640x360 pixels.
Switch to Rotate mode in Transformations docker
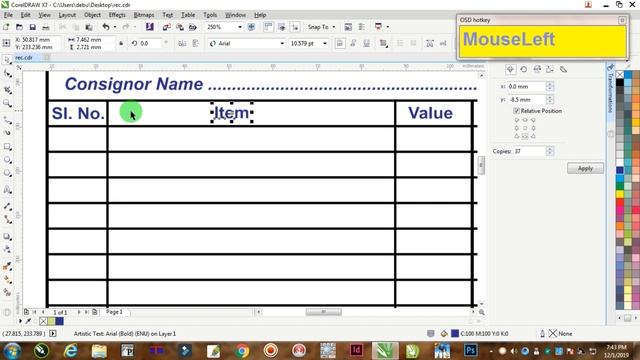(524, 69)
